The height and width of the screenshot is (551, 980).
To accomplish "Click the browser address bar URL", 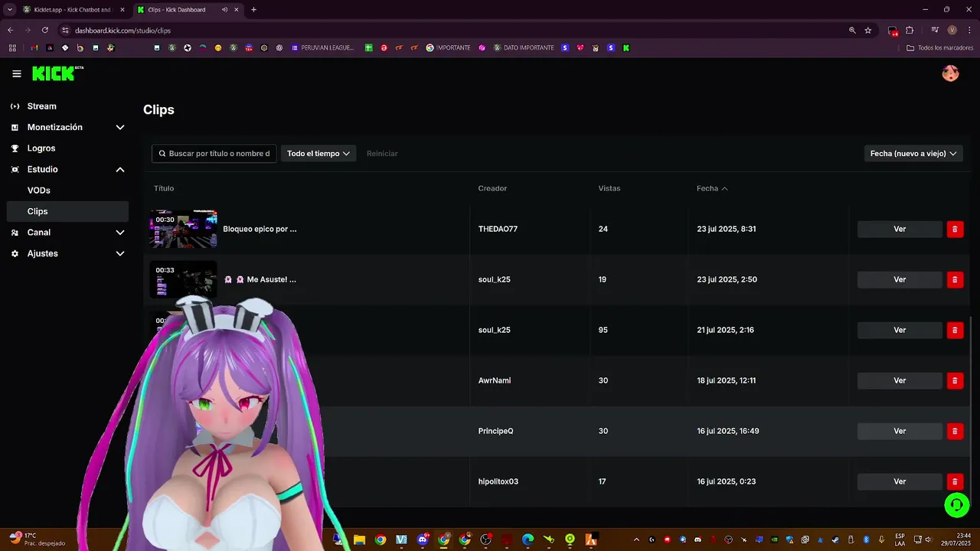I will 122,31.
